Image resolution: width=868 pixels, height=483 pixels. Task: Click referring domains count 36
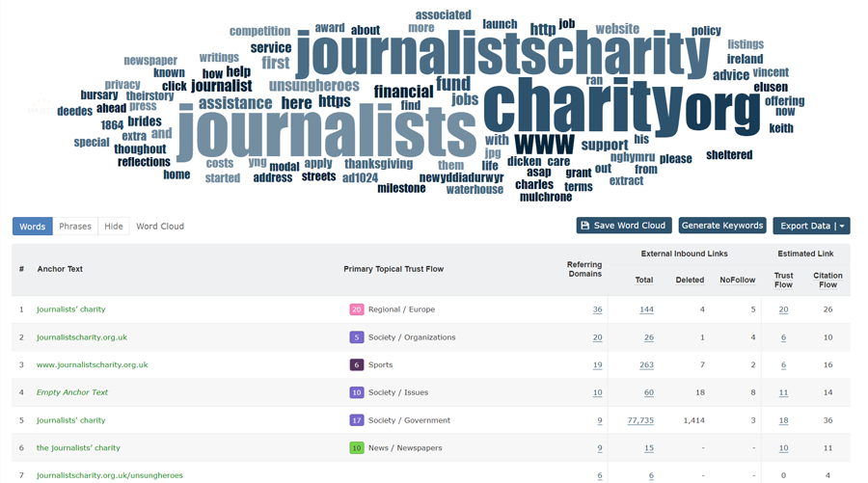coord(597,309)
